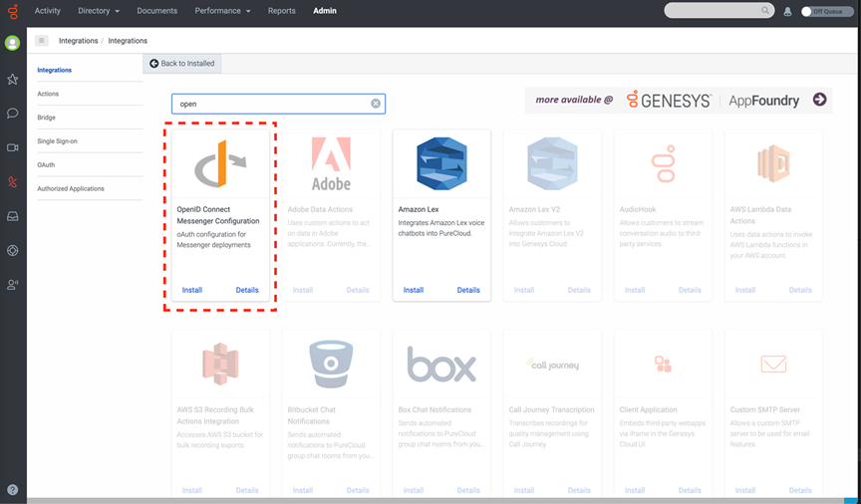
Task: Click 'OpenID Connect Messenger Configuration' title
Action: point(218,215)
